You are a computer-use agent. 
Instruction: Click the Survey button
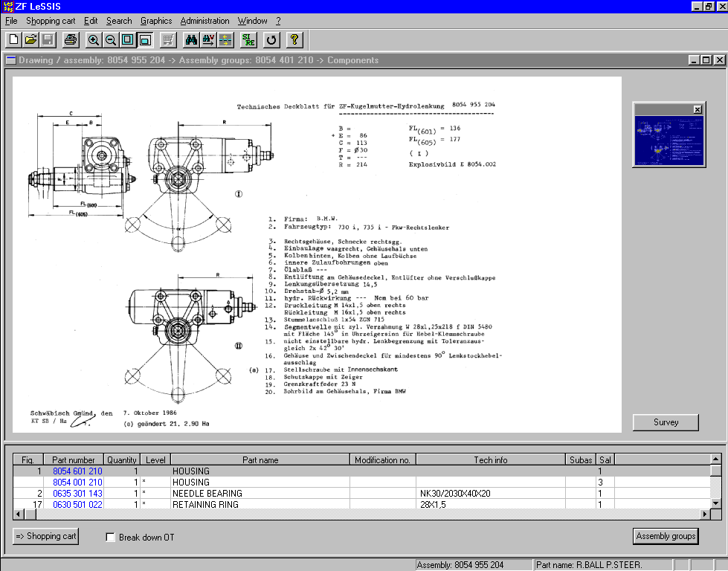666,422
